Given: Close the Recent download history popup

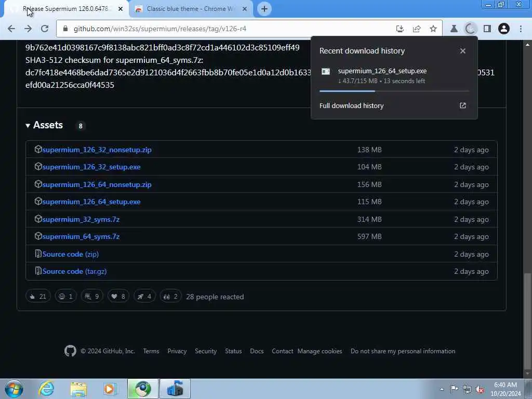Looking at the screenshot, I should click(463, 51).
